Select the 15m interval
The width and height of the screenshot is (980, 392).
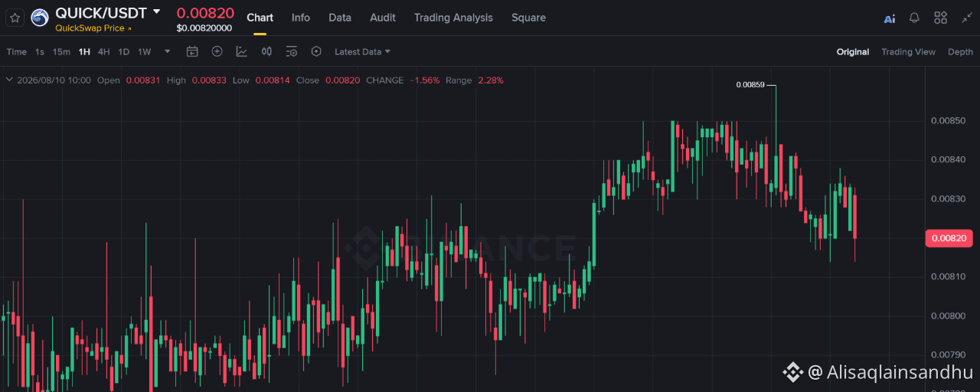coord(61,52)
